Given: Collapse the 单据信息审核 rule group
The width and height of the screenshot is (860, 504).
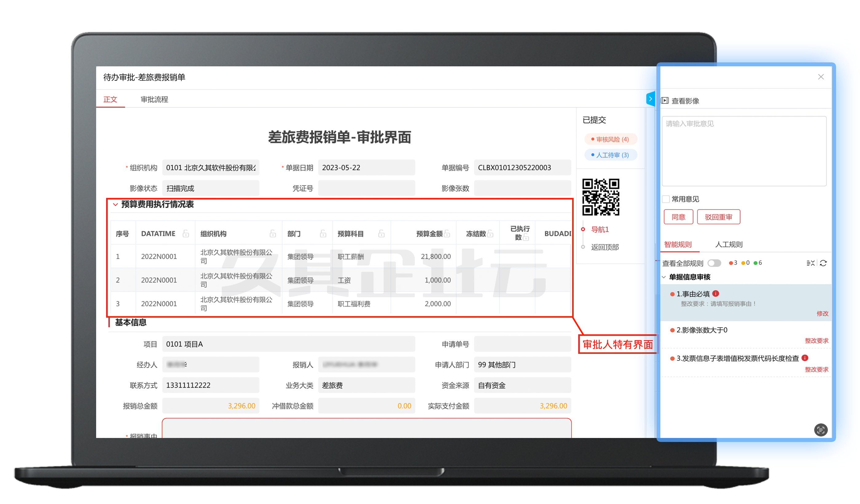Looking at the screenshot, I should point(664,277).
